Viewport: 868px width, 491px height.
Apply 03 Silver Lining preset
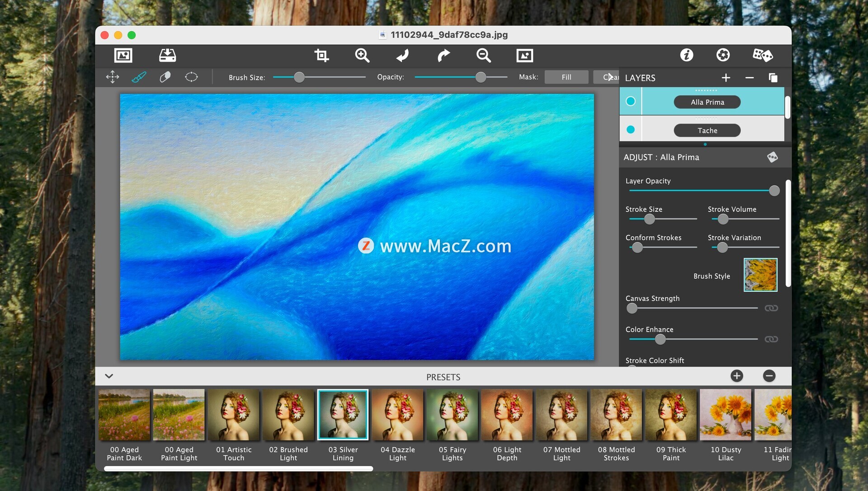click(343, 415)
